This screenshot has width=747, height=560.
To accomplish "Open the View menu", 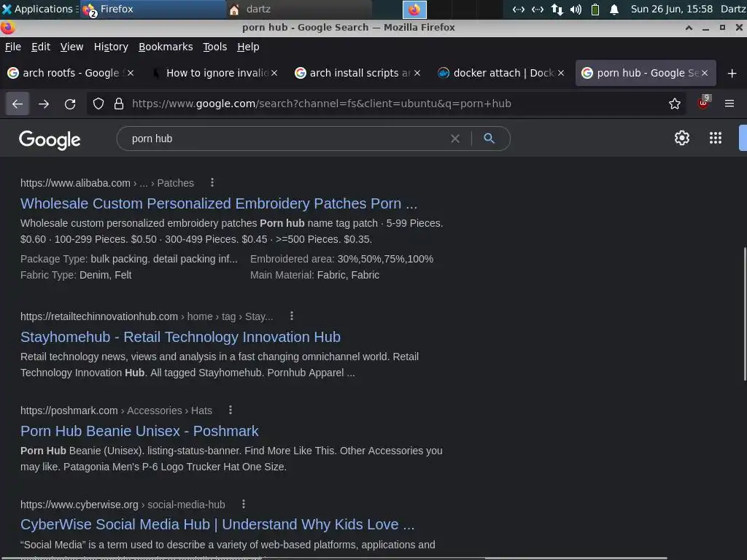I will click(x=72, y=47).
